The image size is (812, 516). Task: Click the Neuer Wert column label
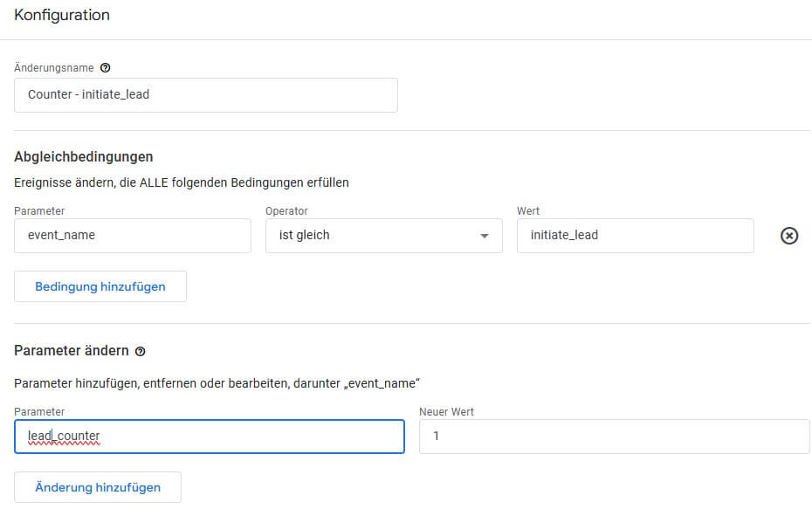coord(445,411)
